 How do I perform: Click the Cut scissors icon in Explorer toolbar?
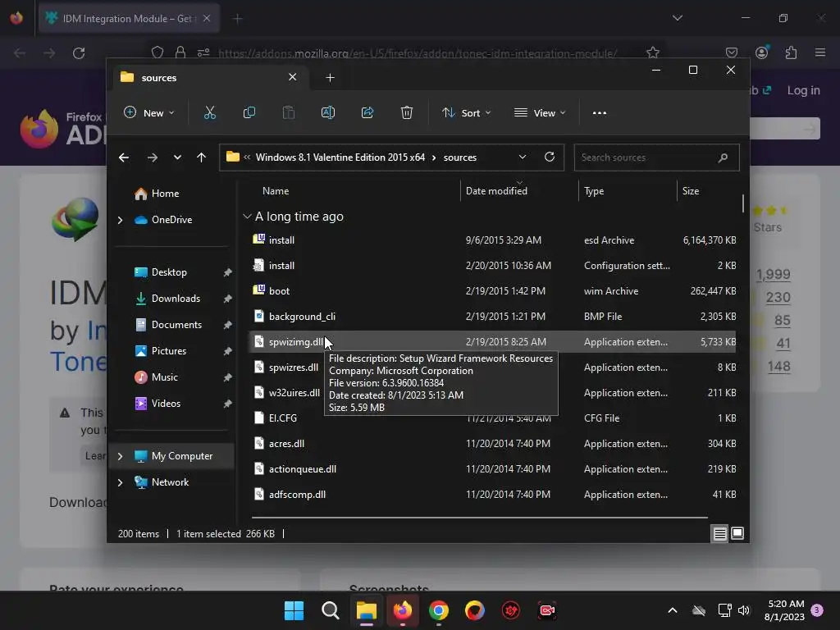(x=209, y=112)
